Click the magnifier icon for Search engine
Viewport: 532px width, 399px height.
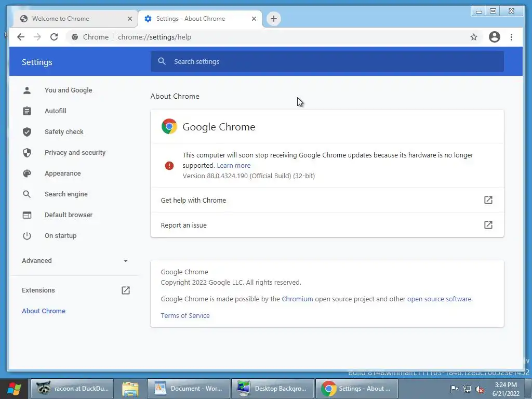[x=27, y=194]
